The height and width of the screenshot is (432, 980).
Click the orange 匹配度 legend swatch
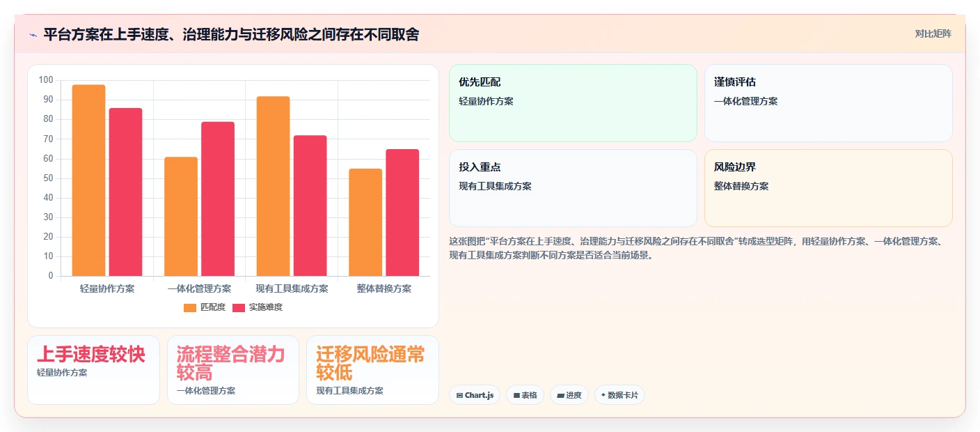click(190, 307)
